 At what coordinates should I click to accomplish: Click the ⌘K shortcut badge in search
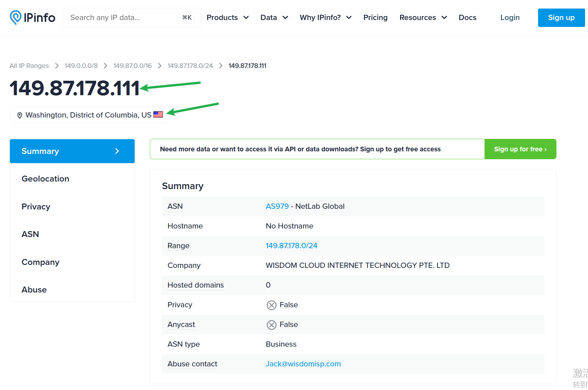(x=187, y=18)
